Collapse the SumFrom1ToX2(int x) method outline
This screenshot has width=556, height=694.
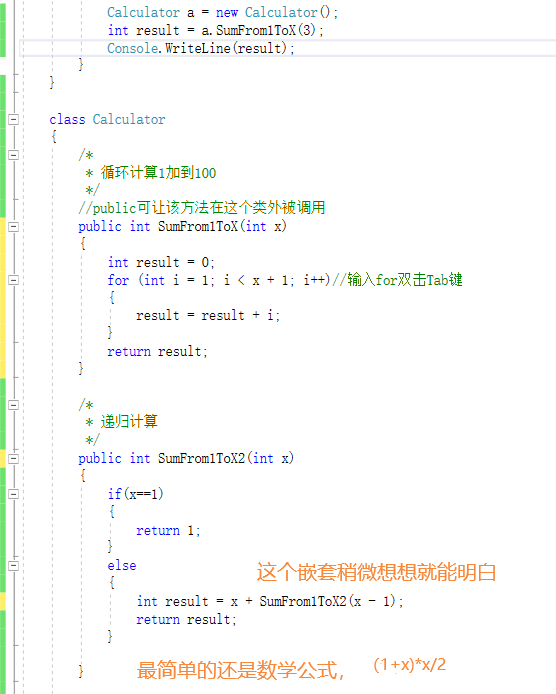point(14,459)
